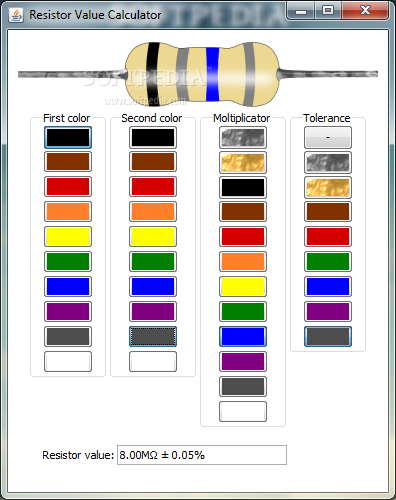Image resolution: width=396 pixels, height=500 pixels.
Task: Select white in First color column
Action: (68, 362)
